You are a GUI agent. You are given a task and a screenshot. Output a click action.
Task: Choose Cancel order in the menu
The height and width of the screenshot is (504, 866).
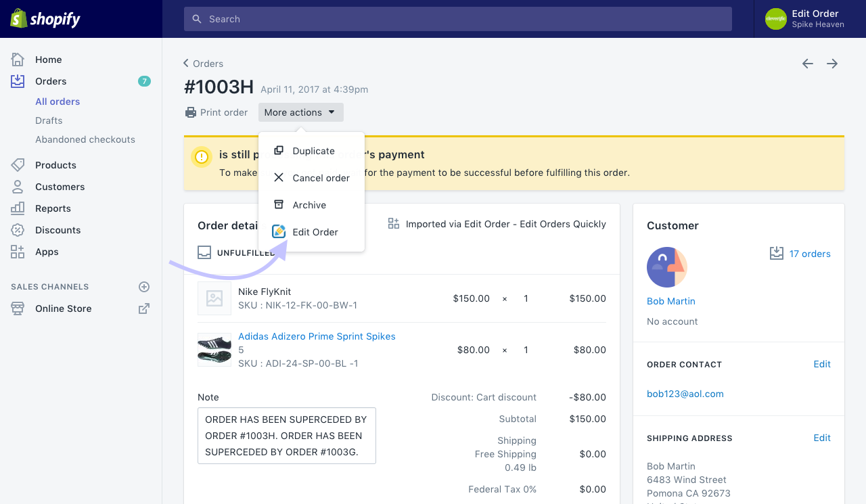coord(320,177)
